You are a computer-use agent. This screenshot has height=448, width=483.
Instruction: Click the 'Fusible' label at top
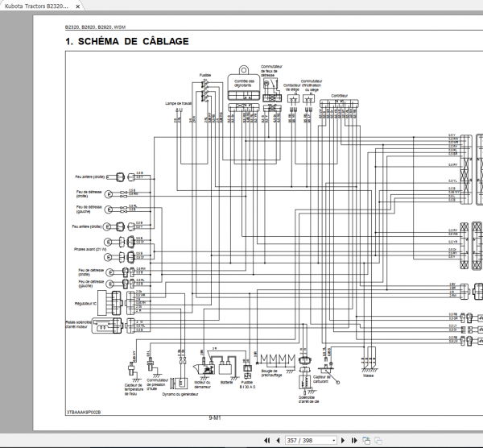coord(205,75)
